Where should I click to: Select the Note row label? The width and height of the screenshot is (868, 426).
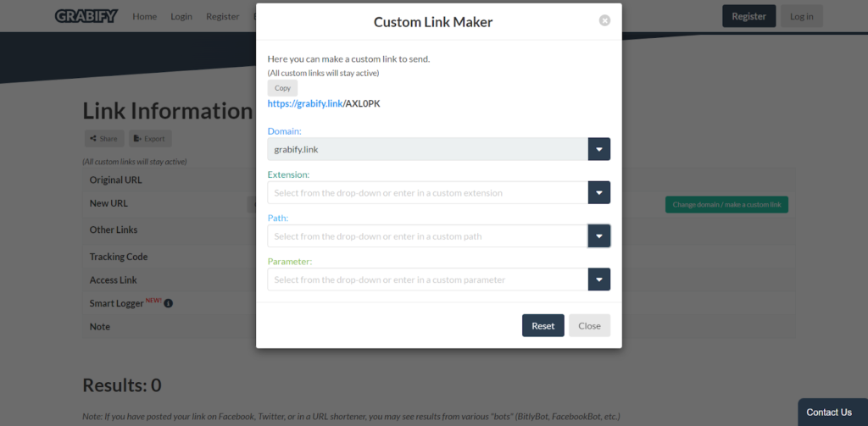(x=100, y=326)
